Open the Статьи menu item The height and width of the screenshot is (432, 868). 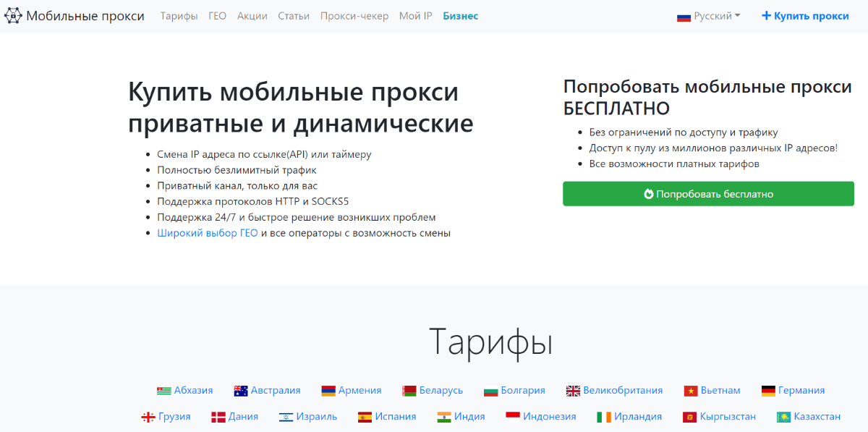294,16
